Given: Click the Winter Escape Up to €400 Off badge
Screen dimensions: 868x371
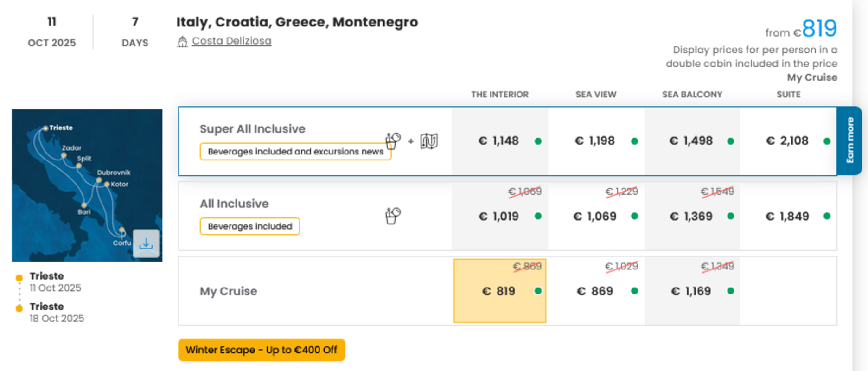Looking at the screenshot, I should tap(262, 350).
